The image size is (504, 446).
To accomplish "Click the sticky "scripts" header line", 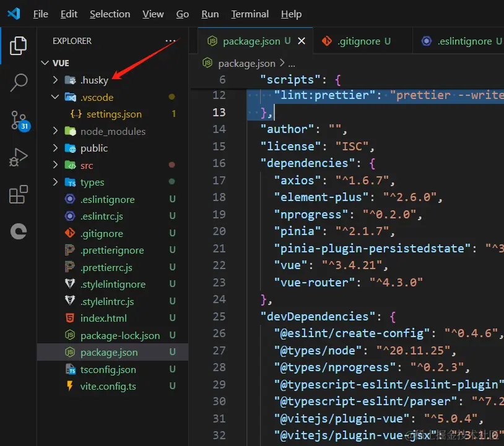I will 347,80.
